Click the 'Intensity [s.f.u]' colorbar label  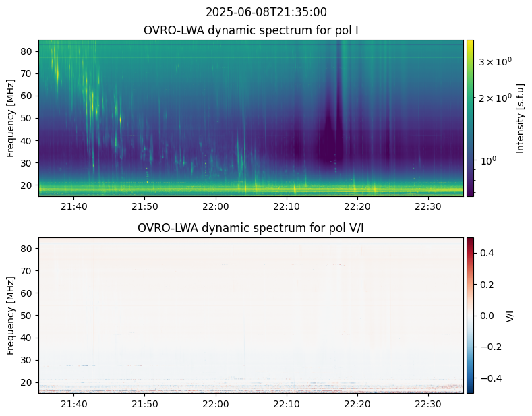(x=520, y=118)
